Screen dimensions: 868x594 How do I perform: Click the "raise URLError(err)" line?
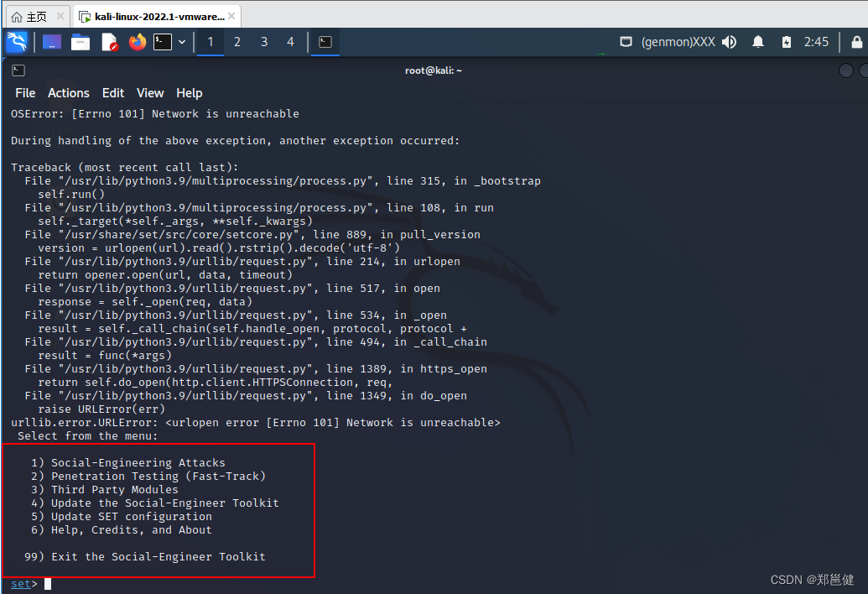pyautogui.click(x=101, y=409)
